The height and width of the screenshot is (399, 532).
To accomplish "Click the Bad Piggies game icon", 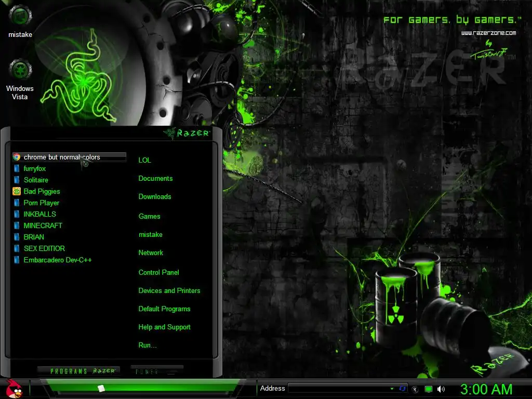I will tap(17, 191).
